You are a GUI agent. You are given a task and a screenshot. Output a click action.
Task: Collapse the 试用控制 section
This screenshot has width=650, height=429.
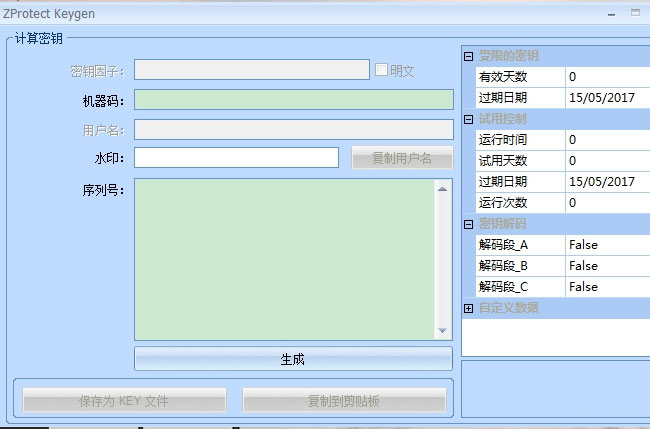pos(468,119)
